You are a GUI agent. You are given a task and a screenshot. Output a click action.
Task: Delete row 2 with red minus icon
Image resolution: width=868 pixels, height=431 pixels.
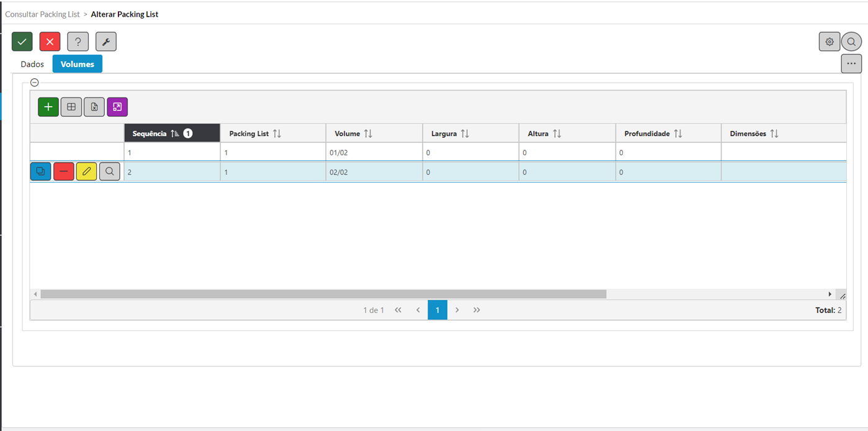pos(64,172)
